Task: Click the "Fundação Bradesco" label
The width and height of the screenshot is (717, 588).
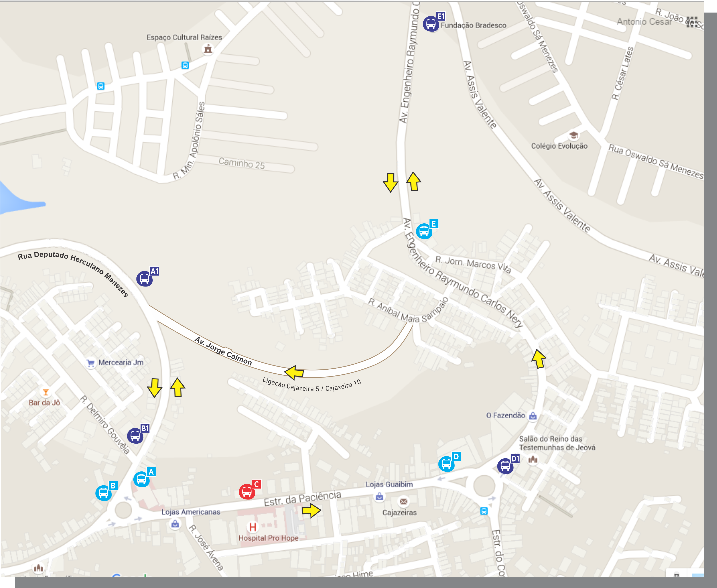Action: [x=474, y=25]
